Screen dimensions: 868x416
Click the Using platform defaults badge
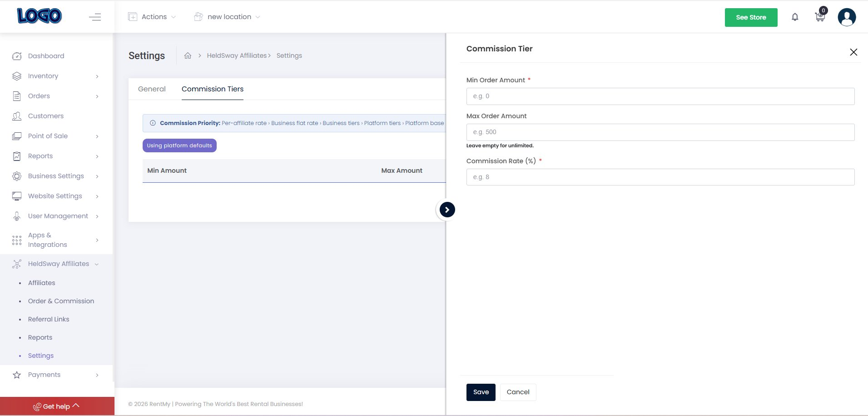tap(179, 145)
